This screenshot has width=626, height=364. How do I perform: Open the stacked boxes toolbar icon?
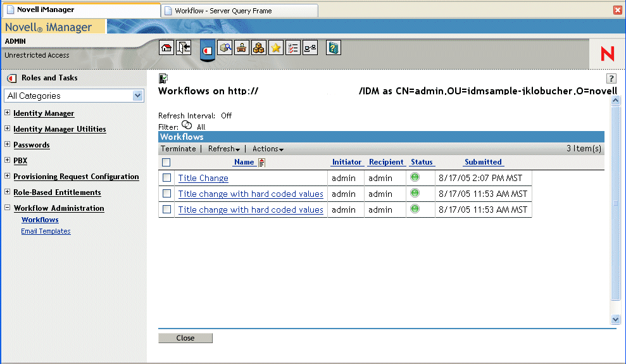pyautogui.click(x=259, y=48)
